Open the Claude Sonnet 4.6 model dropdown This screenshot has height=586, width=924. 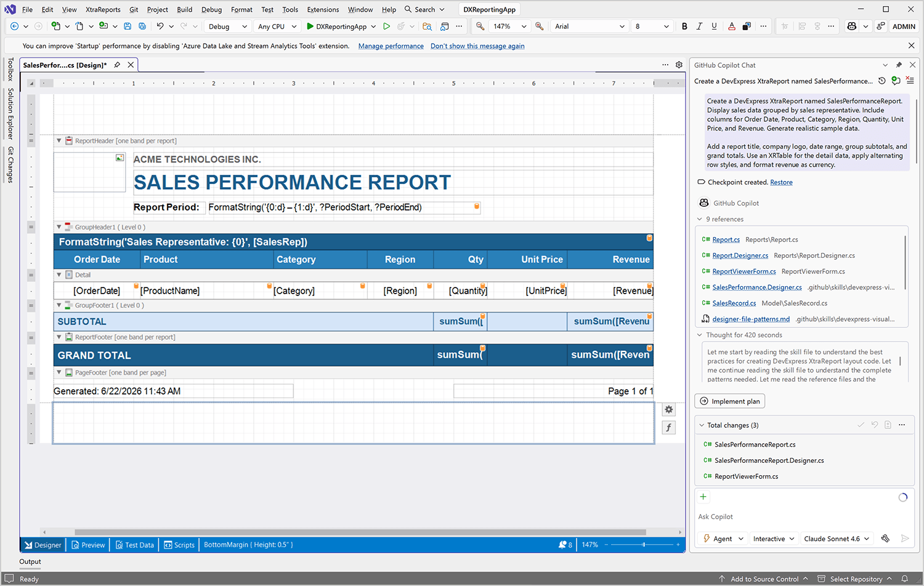click(837, 539)
